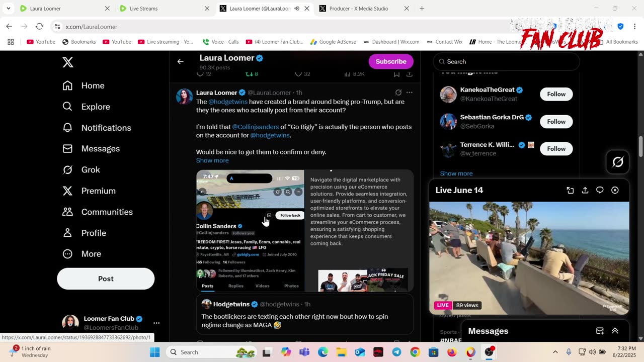Open the apps grid in bookmarks bar
The height and width of the screenshot is (362, 644).
(11, 42)
